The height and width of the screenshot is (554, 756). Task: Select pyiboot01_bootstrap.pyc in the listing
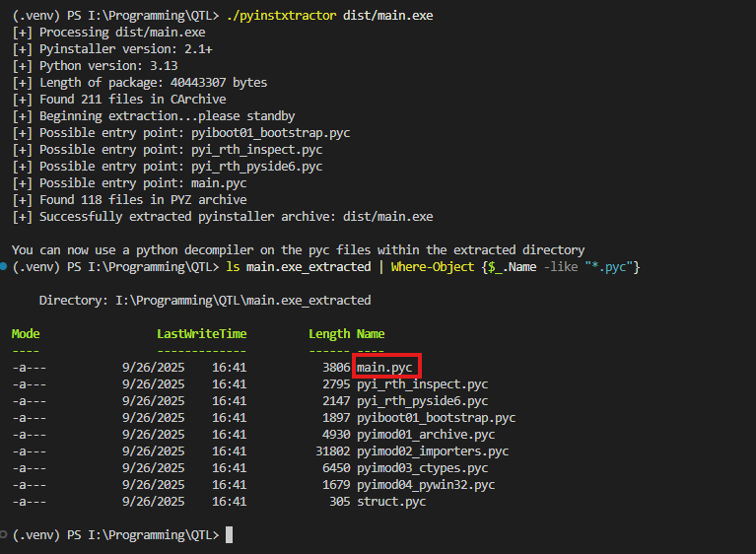pos(436,418)
